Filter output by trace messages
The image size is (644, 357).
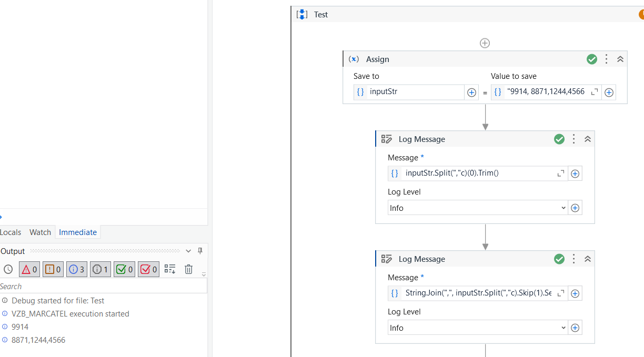100,269
